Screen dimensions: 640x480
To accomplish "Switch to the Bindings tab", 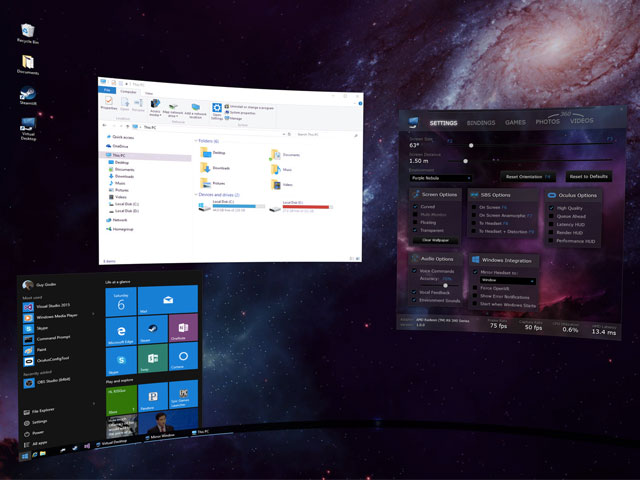I will pos(481,122).
